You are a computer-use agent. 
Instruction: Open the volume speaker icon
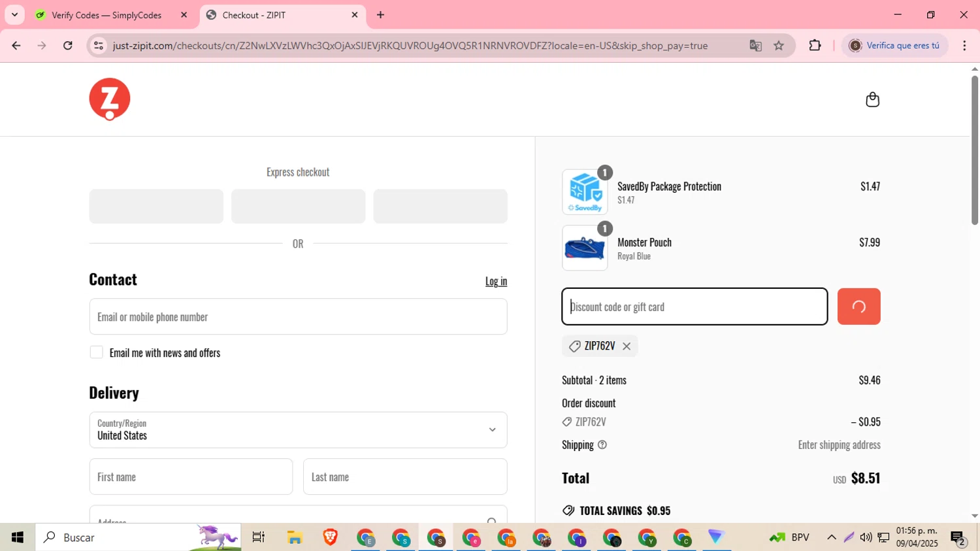point(866,537)
